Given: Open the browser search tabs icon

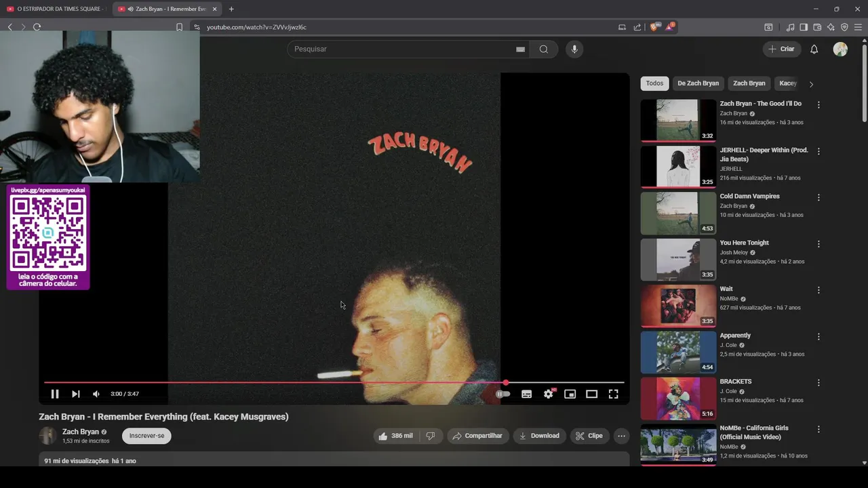Looking at the screenshot, I should pos(768,27).
